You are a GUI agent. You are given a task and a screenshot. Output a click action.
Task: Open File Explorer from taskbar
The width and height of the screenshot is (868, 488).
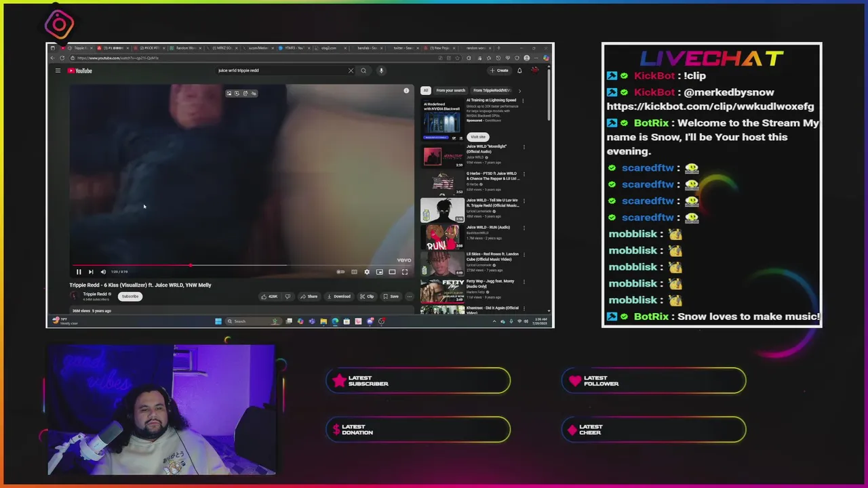pos(323,321)
